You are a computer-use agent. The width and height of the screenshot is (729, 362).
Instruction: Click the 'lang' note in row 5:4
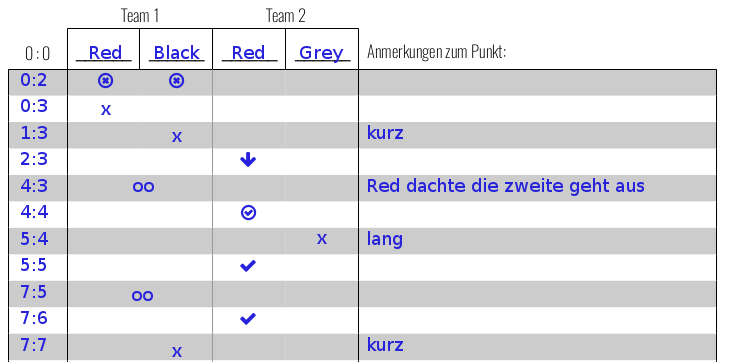pos(385,239)
